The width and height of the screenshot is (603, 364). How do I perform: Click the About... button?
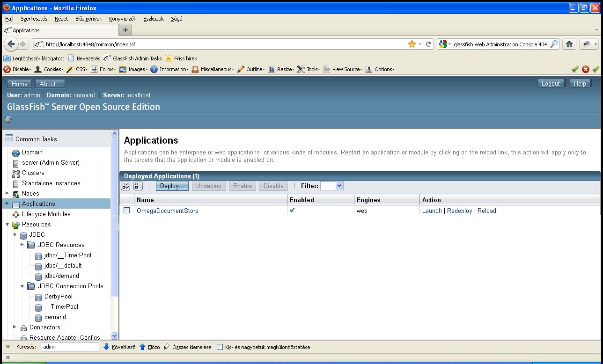50,84
